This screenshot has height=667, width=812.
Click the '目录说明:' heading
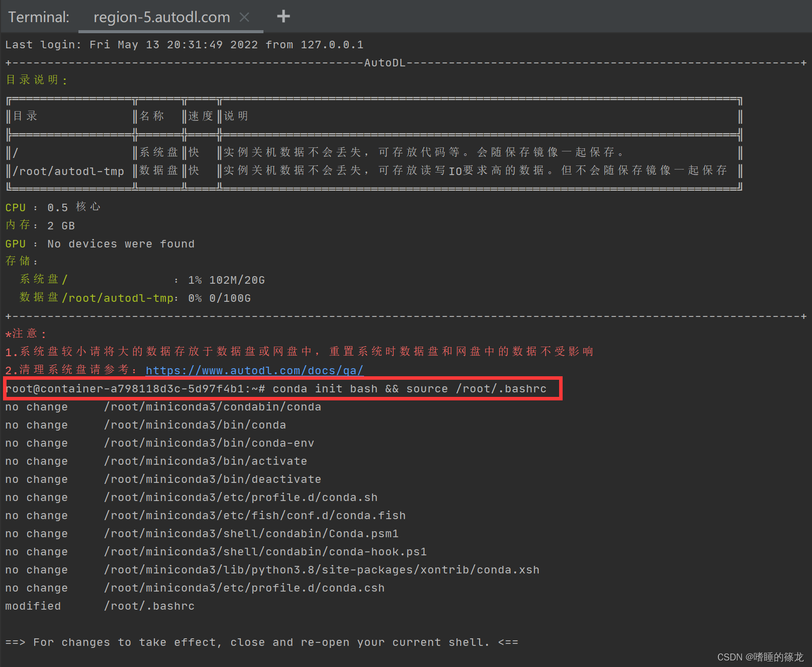(x=36, y=80)
